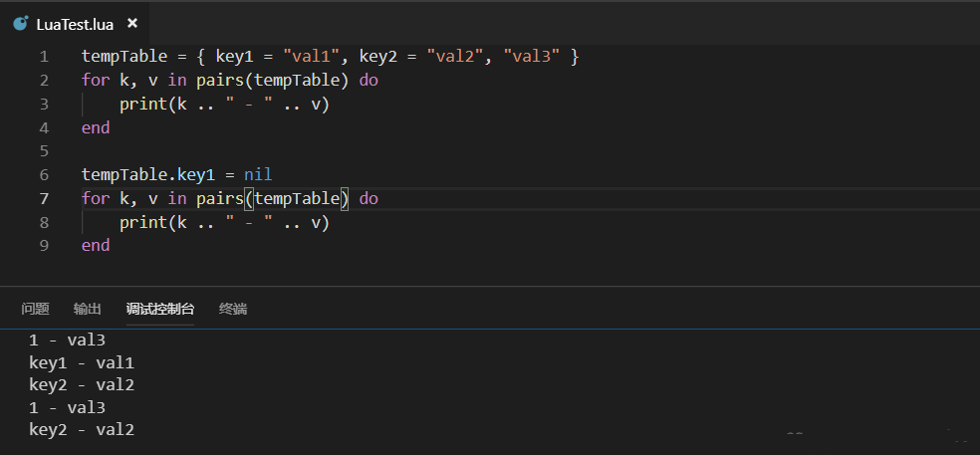Click line number 5 in the gutter
The height and width of the screenshot is (455, 980).
point(44,151)
